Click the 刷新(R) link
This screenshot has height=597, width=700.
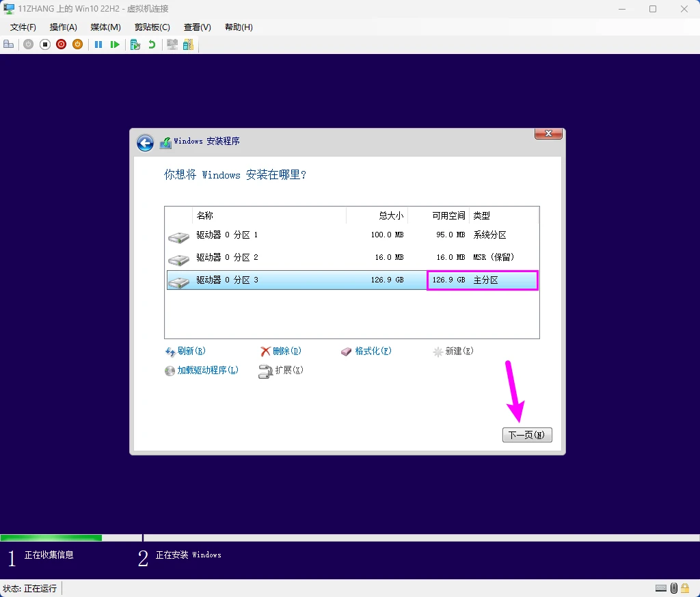[x=185, y=351]
